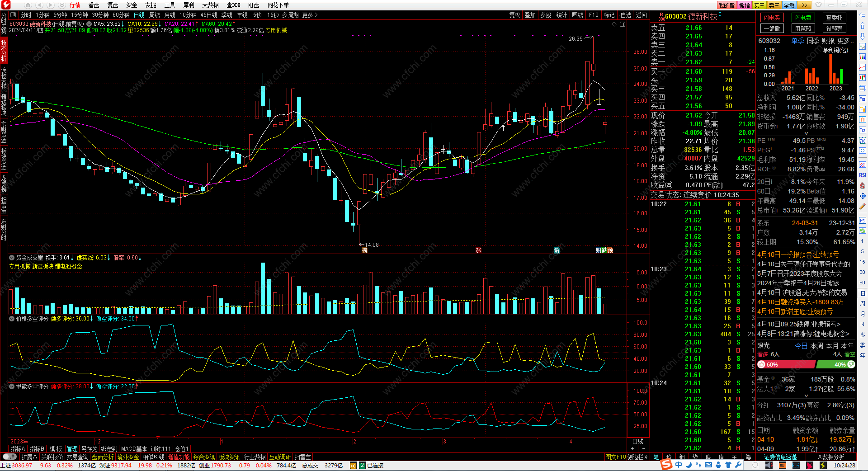
Task: Open the 侧边栏》 sidebar expander
Action: 637,457
